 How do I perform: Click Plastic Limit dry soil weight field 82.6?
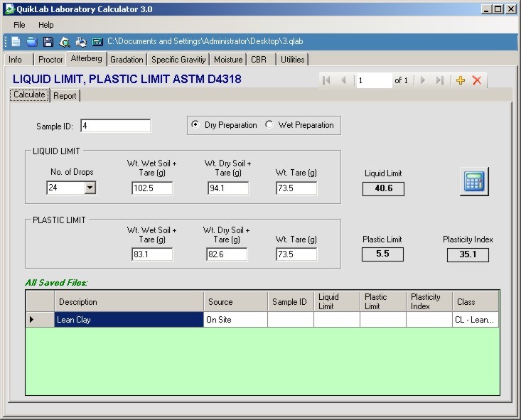(x=227, y=254)
